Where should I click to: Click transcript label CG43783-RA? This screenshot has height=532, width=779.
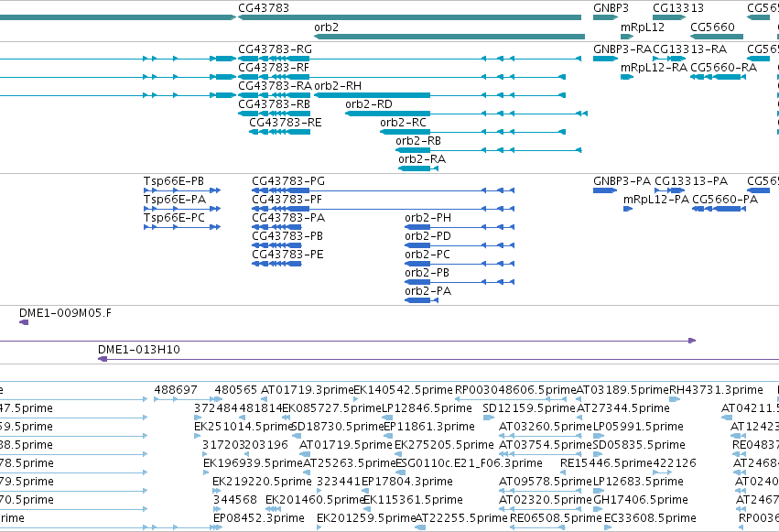[275, 86]
